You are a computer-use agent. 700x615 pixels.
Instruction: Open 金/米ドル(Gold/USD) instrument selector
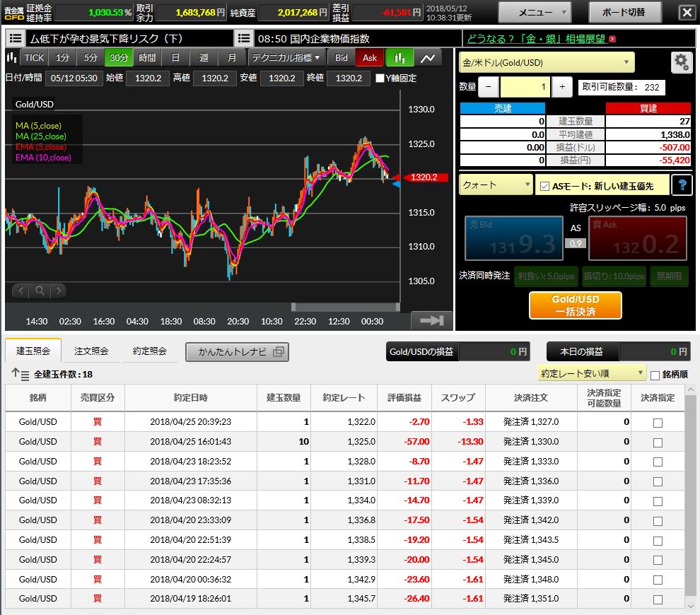[547, 62]
